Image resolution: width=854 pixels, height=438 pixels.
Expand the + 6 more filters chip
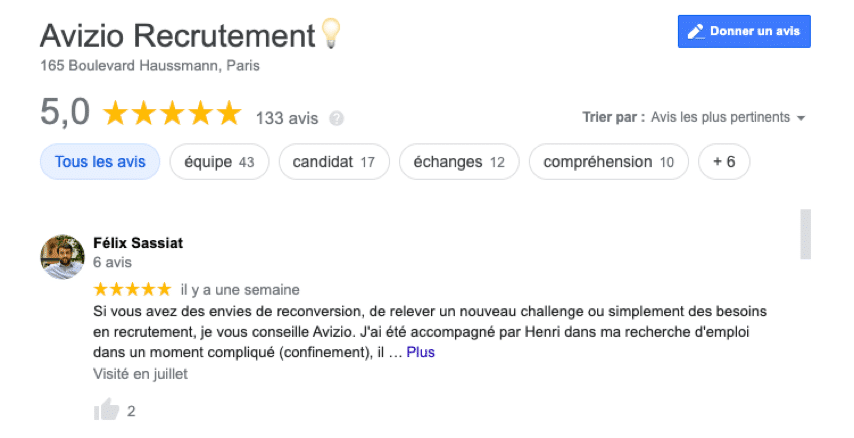pos(724,162)
